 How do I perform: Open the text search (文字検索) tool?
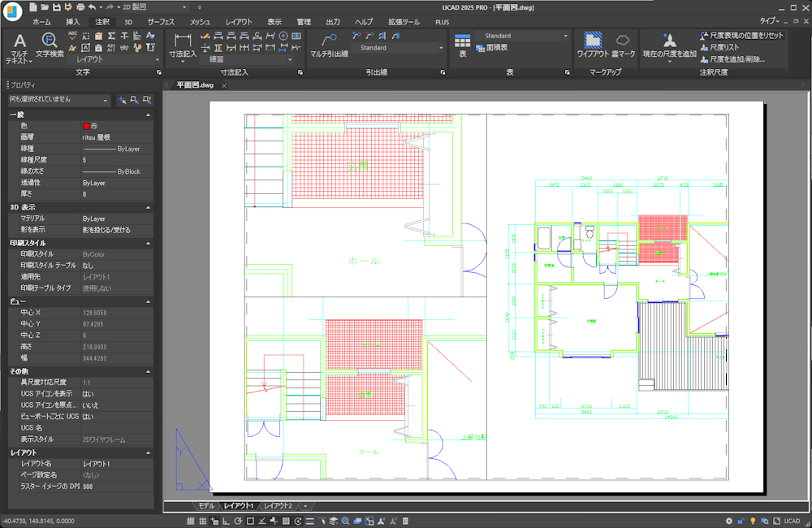50,45
